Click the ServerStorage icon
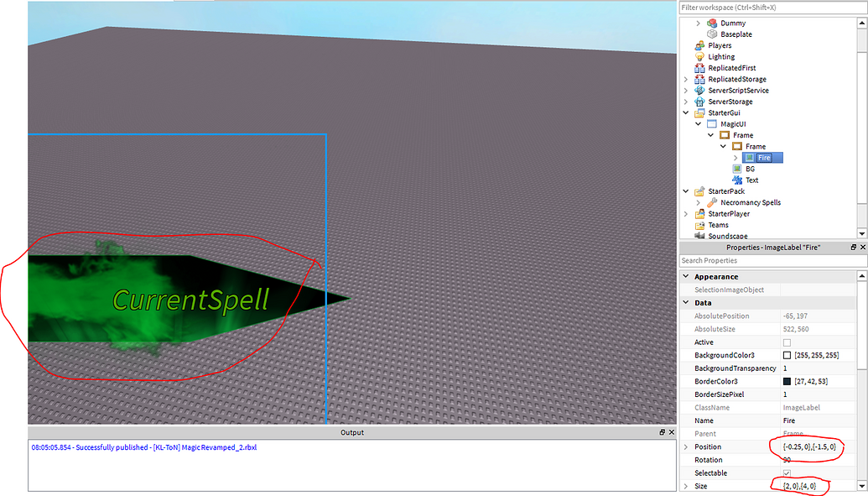The width and height of the screenshot is (868, 496). pyautogui.click(x=699, y=102)
